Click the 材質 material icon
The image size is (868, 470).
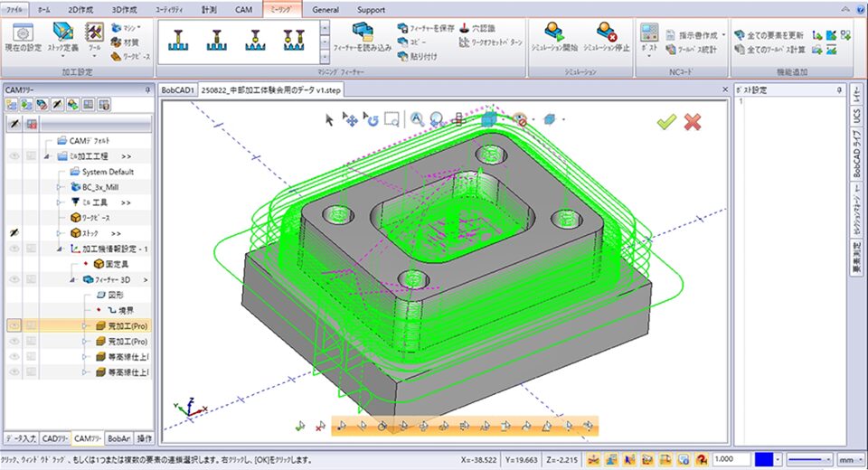(x=125, y=42)
